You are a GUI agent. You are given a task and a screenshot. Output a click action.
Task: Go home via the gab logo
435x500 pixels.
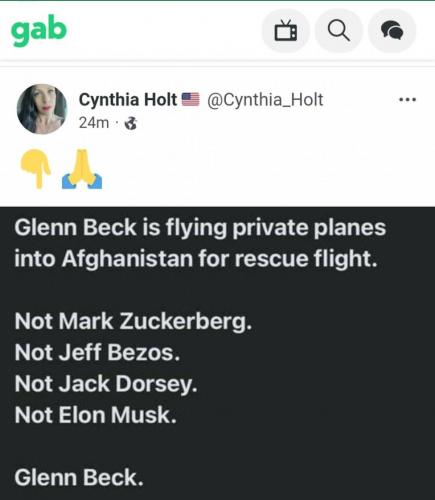point(39,30)
